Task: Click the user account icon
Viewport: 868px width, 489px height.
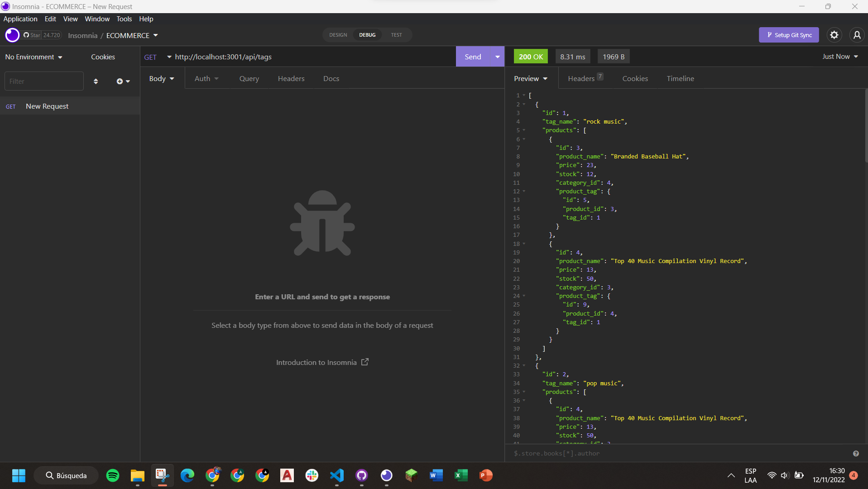Action: click(857, 35)
